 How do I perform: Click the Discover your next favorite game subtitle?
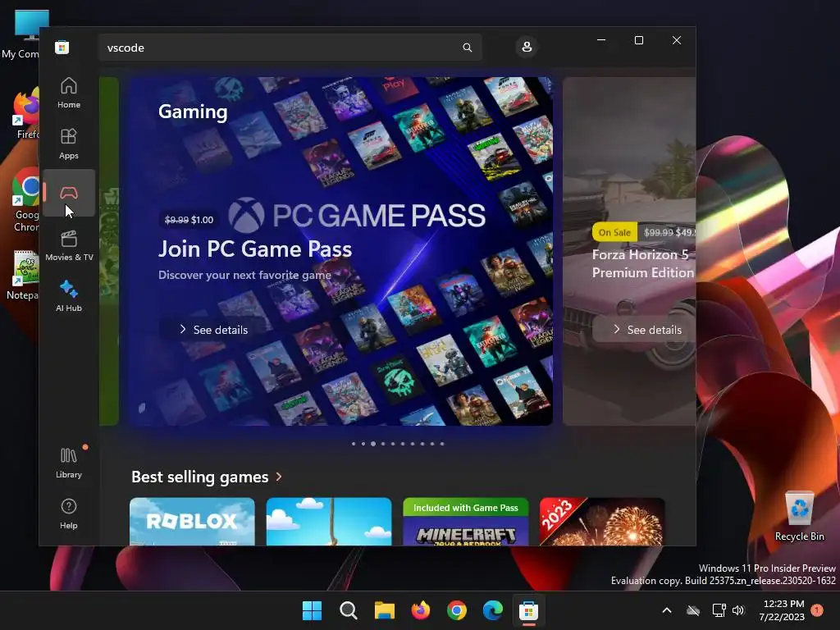click(244, 275)
